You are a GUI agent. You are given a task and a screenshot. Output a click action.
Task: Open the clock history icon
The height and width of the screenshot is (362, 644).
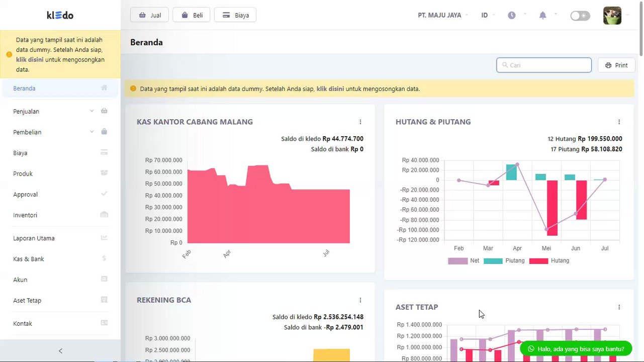point(512,15)
